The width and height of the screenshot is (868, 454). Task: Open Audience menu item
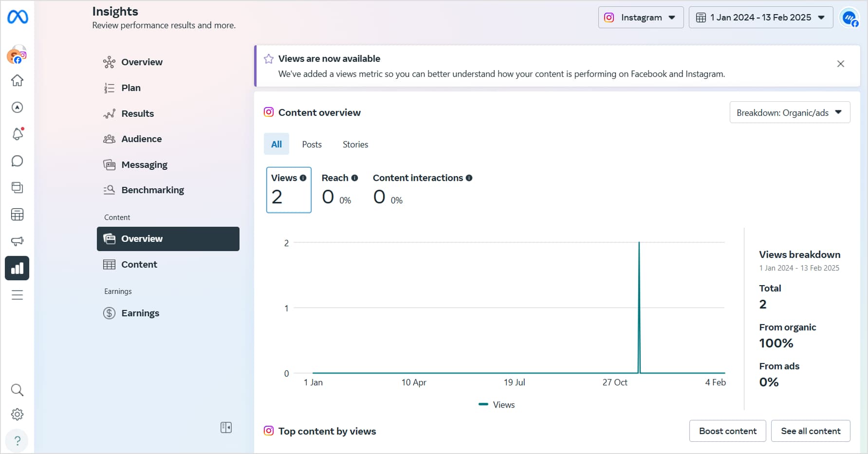168,139
